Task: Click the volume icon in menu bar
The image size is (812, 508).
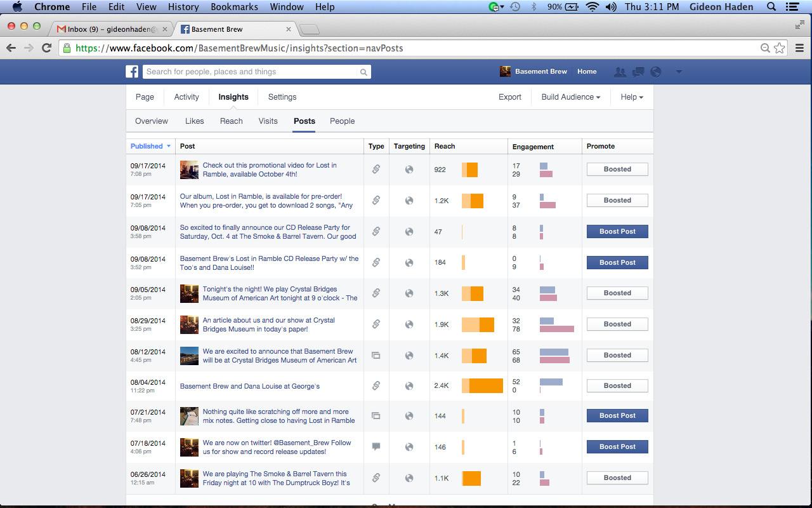Action: (611, 7)
